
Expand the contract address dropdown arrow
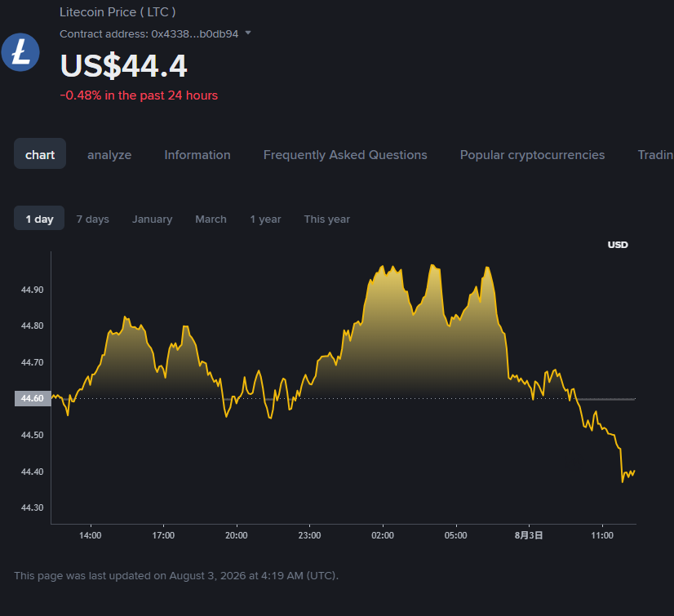tap(248, 33)
